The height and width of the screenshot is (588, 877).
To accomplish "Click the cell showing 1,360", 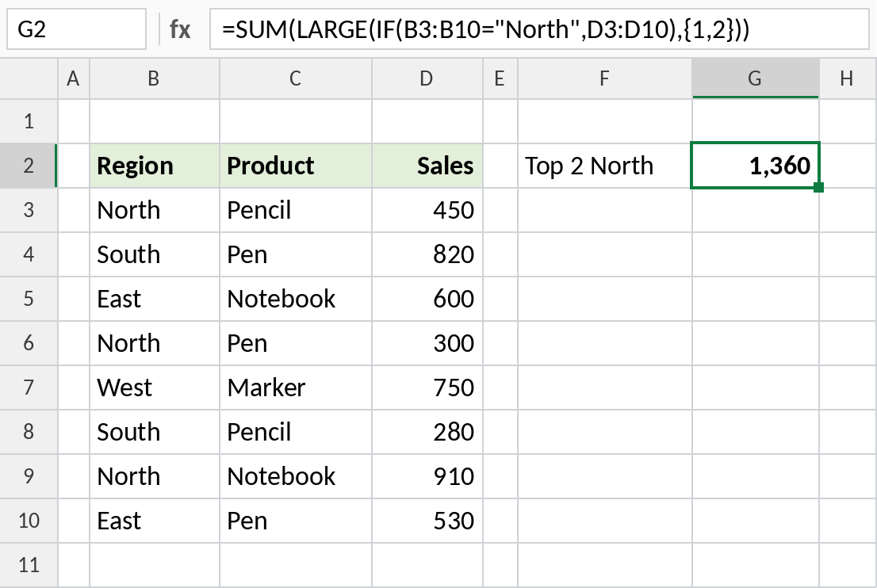I will [x=756, y=166].
